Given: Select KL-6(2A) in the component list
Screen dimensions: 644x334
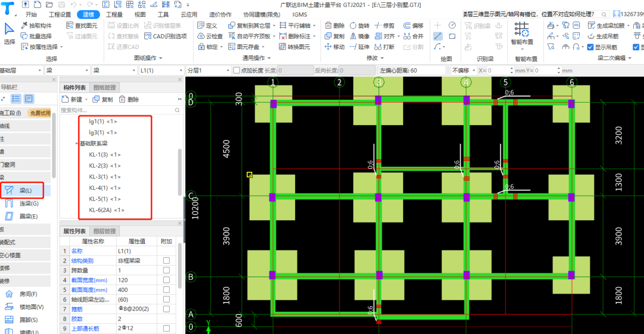Looking at the screenshot, I should (x=107, y=210).
